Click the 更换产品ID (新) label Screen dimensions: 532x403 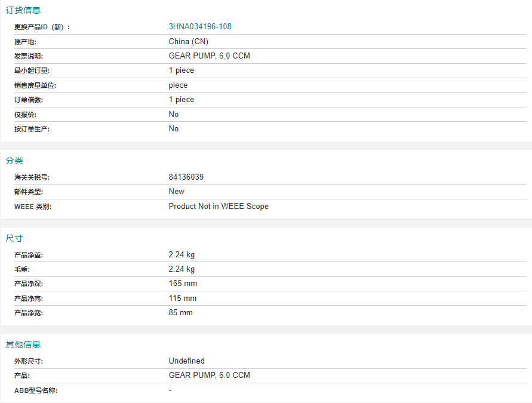pyautogui.click(x=42, y=27)
